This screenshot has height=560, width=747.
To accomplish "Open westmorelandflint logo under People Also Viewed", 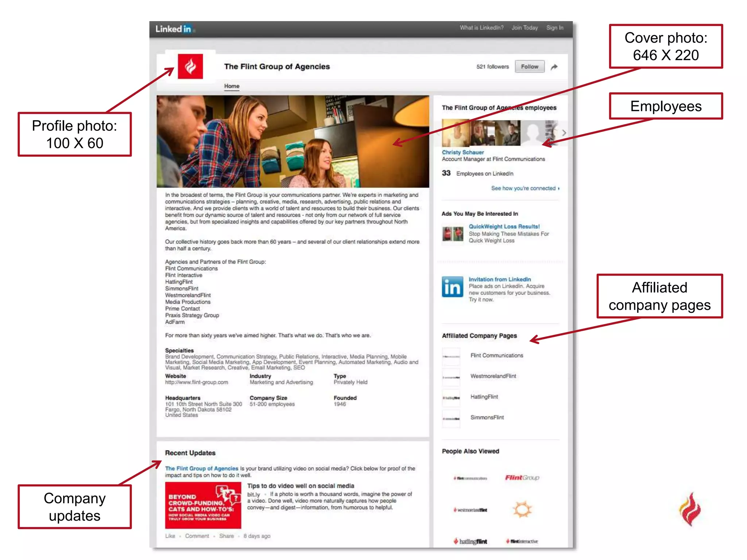I will click(470, 510).
